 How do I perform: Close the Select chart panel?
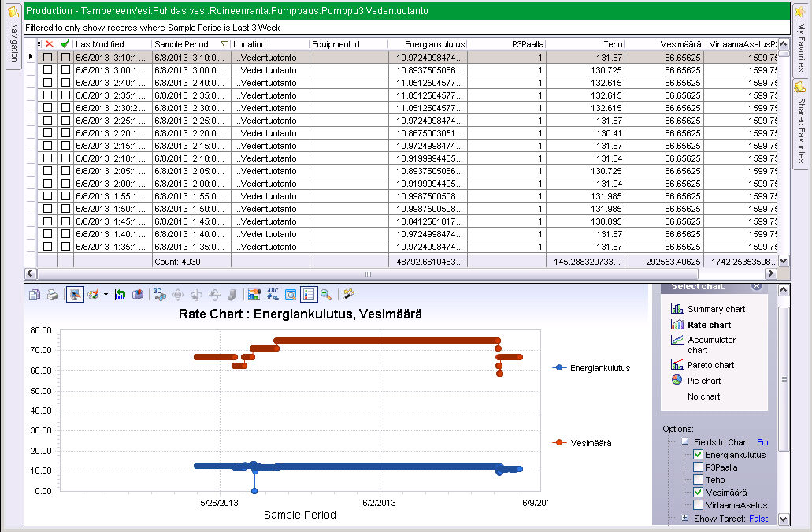(757, 286)
